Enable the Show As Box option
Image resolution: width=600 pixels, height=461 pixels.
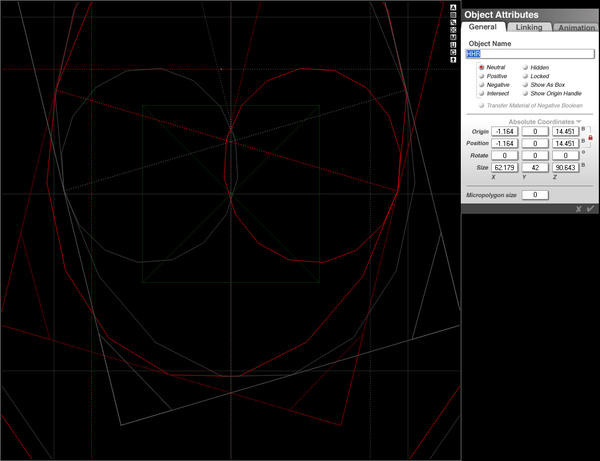click(x=525, y=85)
